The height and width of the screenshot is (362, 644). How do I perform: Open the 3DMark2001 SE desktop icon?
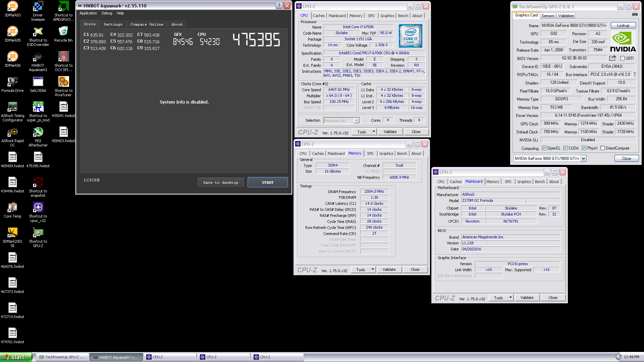12,237
